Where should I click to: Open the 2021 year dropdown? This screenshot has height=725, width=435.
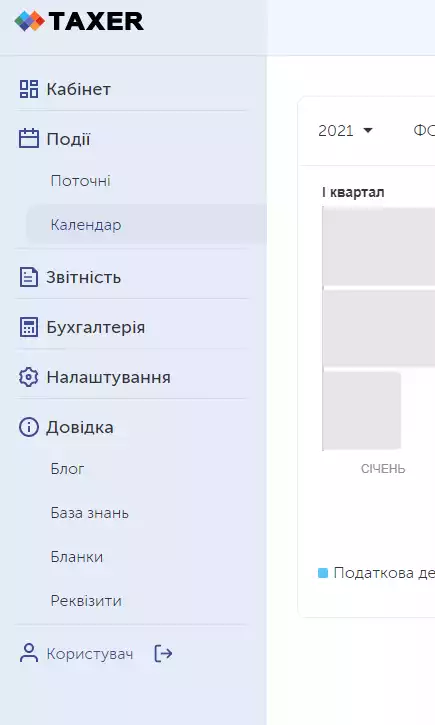345,130
